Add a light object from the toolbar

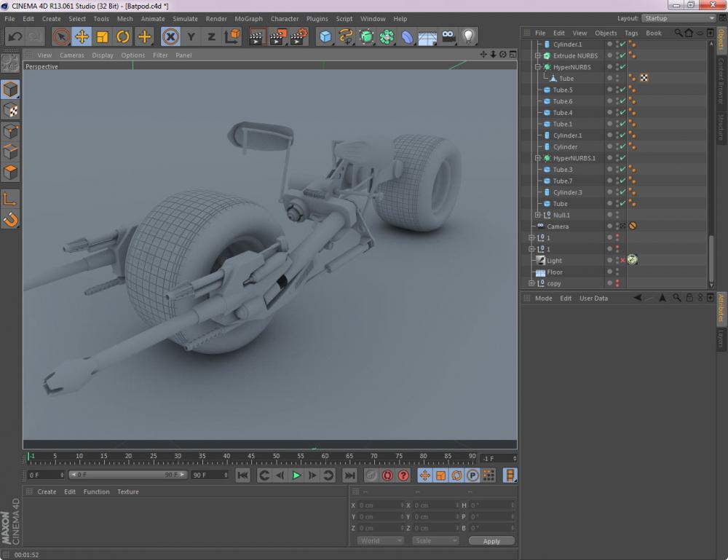pyautogui.click(x=469, y=36)
